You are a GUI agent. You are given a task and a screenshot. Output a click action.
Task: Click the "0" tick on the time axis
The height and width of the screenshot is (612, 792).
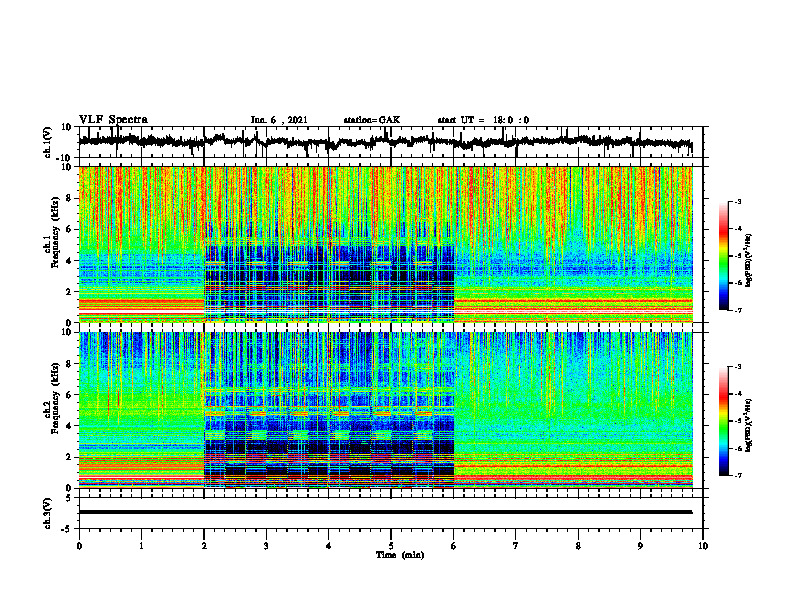point(79,546)
